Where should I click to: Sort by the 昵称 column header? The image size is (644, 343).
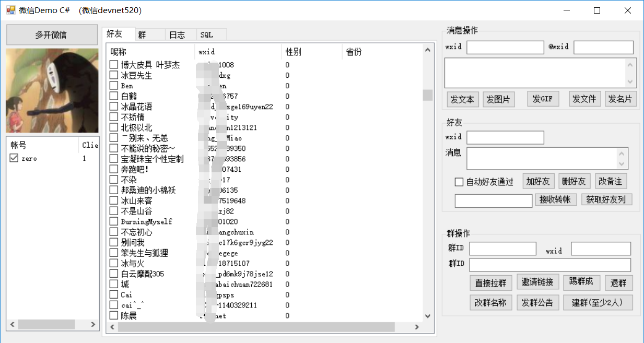point(151,52)
